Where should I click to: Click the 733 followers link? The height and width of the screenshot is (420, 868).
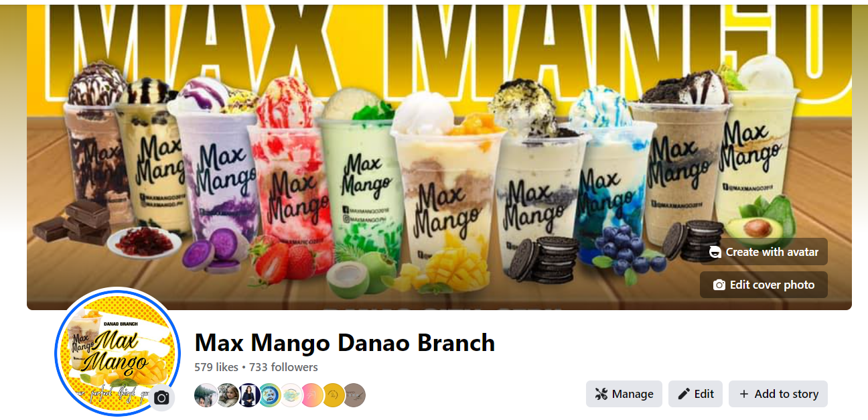[x=283, y=367]
